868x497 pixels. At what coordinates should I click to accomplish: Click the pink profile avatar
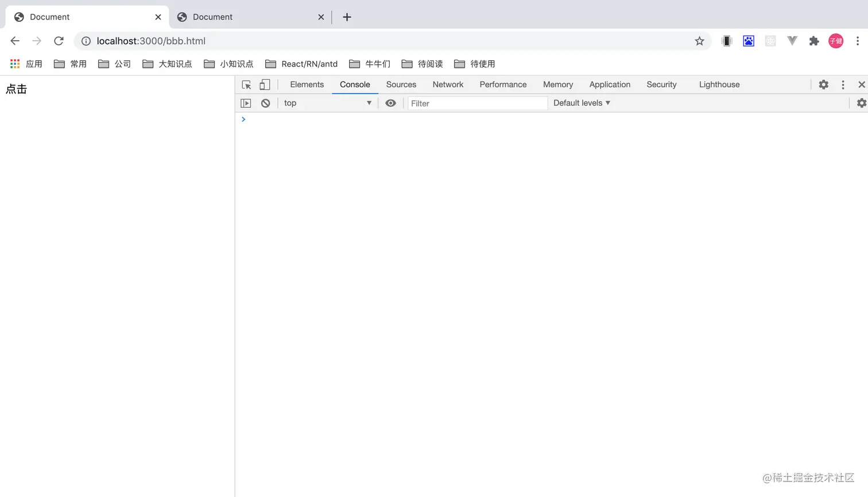(x=836, y=41)
